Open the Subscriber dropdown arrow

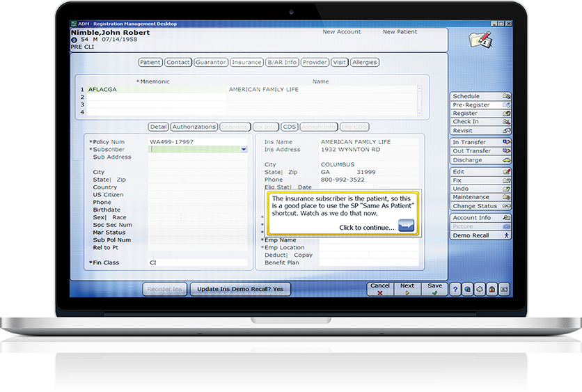(244, 149)
